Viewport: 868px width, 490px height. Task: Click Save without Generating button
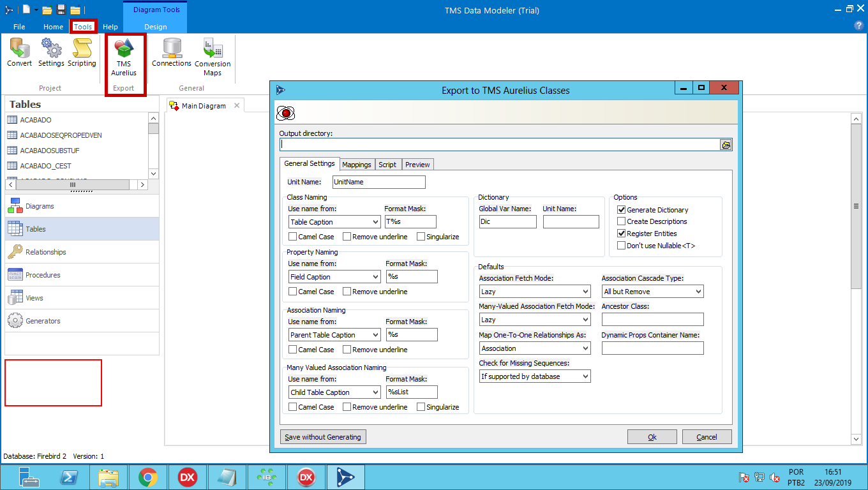pos(323,437)
